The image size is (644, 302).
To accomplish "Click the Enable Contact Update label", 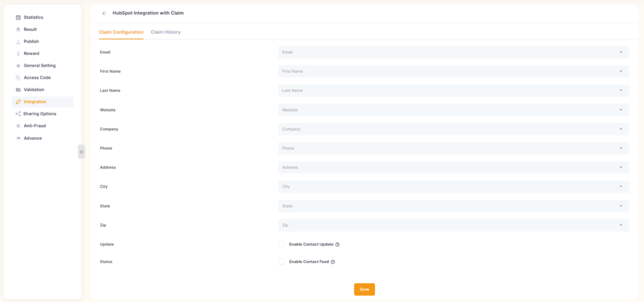I will [311, 245].
